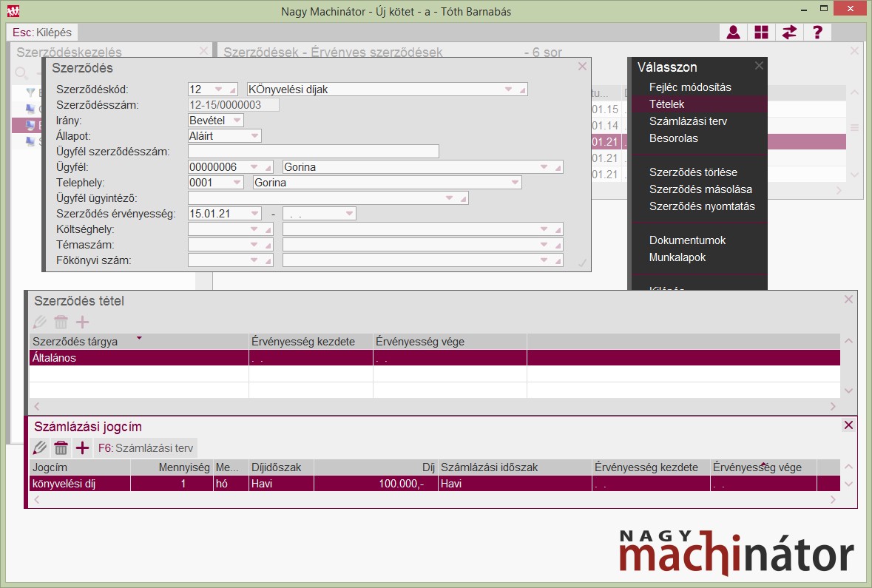Click the Díjidőszak column header
872x588 pixels.
[x=281, y=467]
